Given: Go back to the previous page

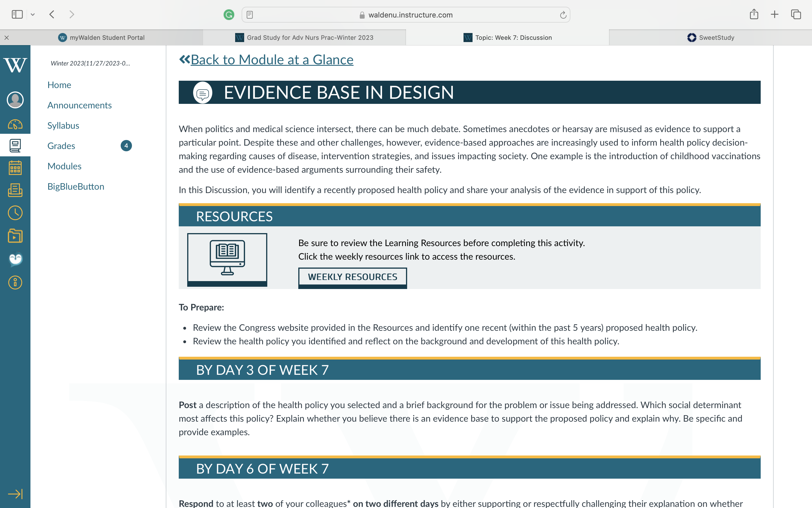Looking at the screenshot, I should point(52,14).
